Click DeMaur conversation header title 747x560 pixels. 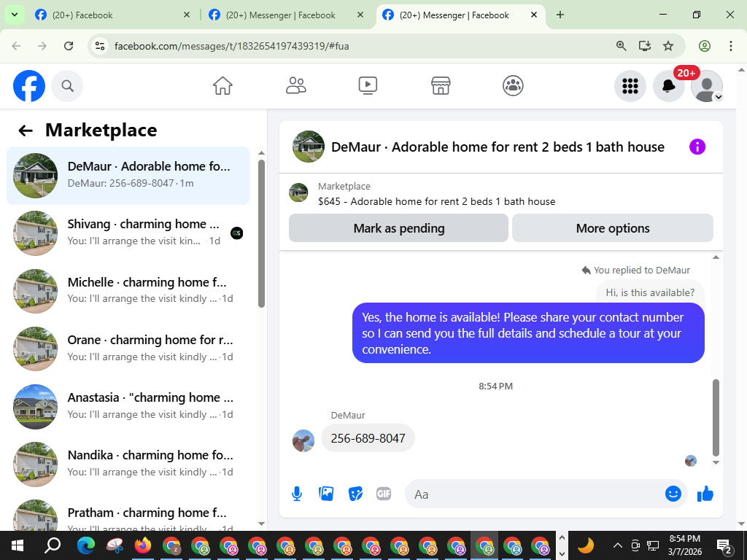(x=498, y=147)
